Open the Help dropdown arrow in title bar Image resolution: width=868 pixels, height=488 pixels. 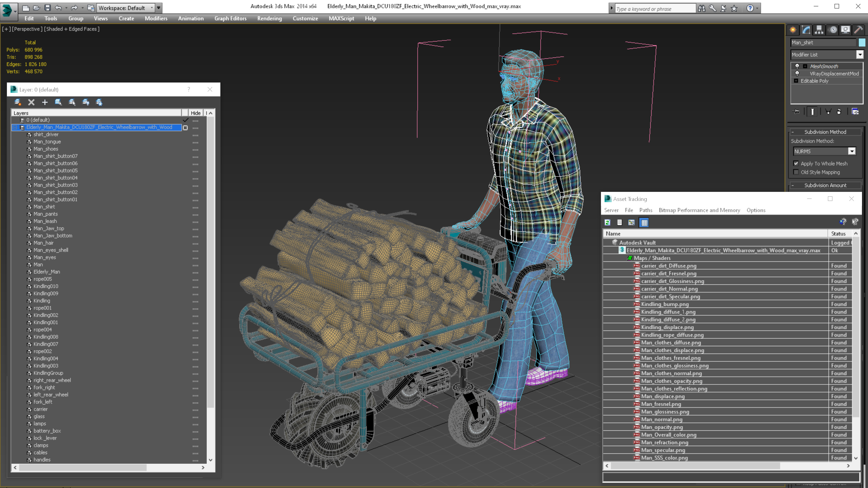click(757, 8)
